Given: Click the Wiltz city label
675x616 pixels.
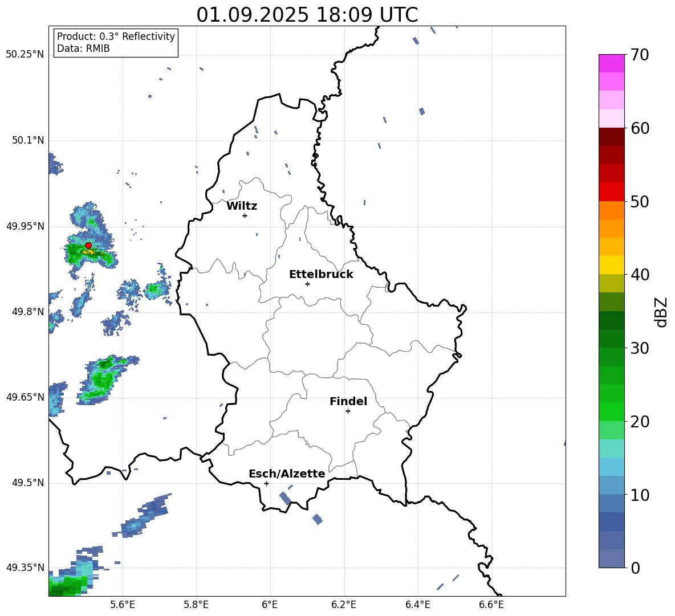Looking at the screenshot, I should click(242, 206).
